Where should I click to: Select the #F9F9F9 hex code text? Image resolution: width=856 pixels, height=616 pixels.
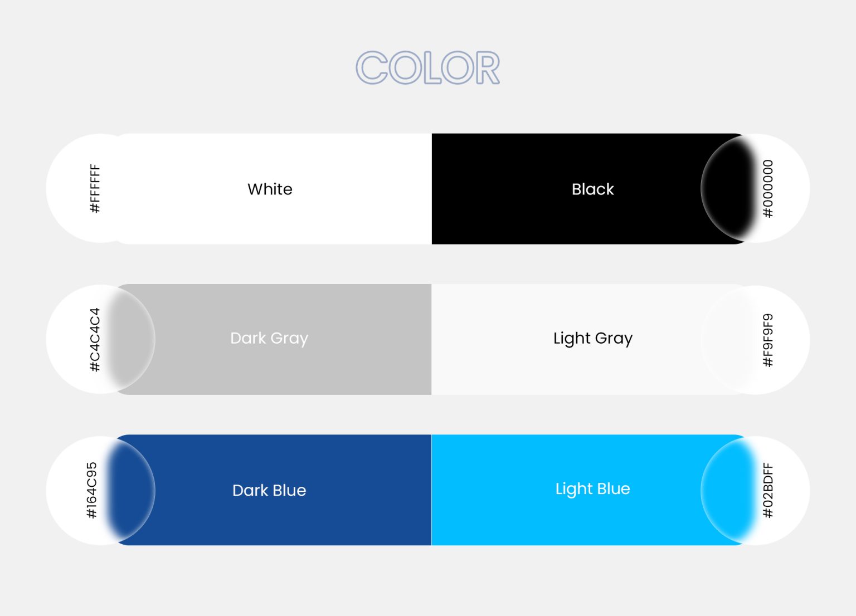click(768, 340)
